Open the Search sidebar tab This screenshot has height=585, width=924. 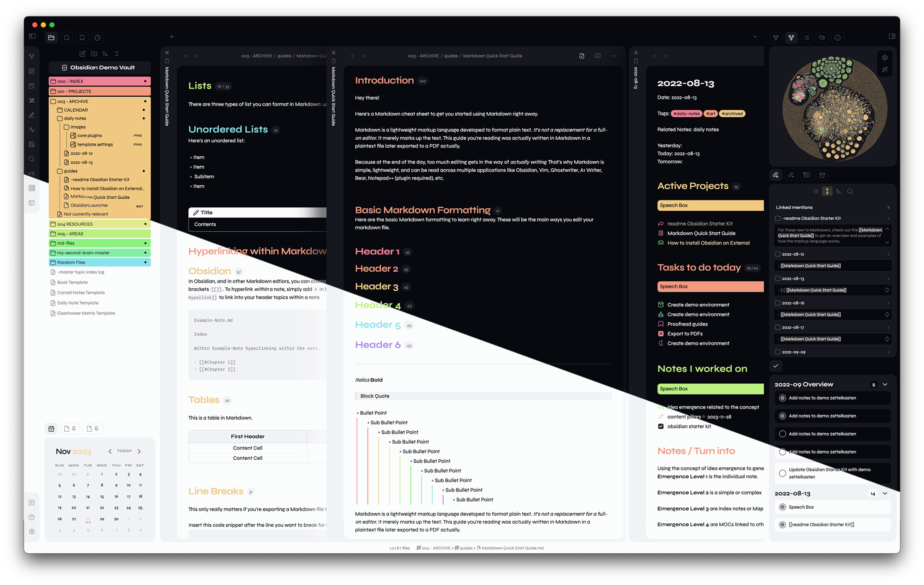point(67,38)
